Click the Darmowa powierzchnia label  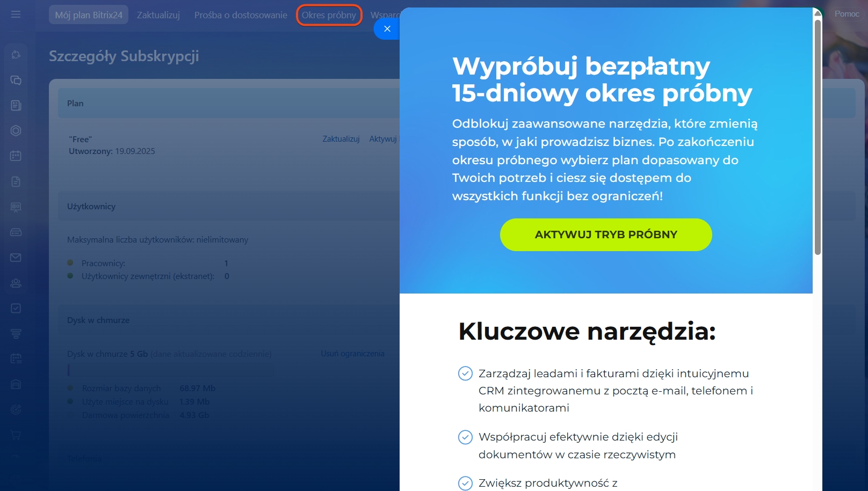pyautogui.click(x=126, y=415)
